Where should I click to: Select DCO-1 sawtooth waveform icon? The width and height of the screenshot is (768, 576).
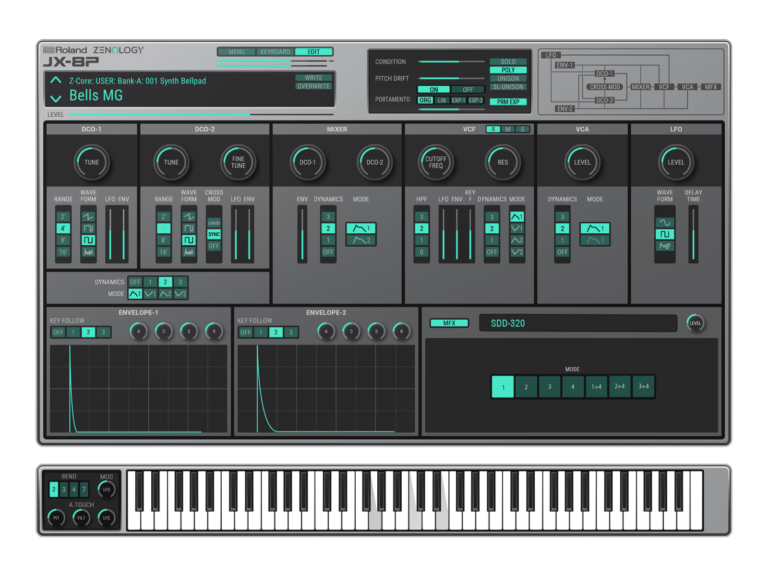pyautogui.click(x=88, y=216)
